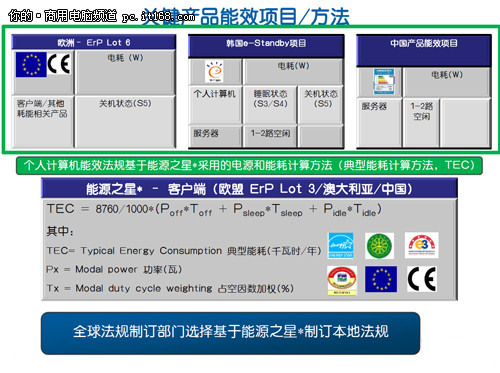Viewport: 500px width, 373px height.
Task: Click the EU flag beside the Tx line
Action: [x=381, y=279]
